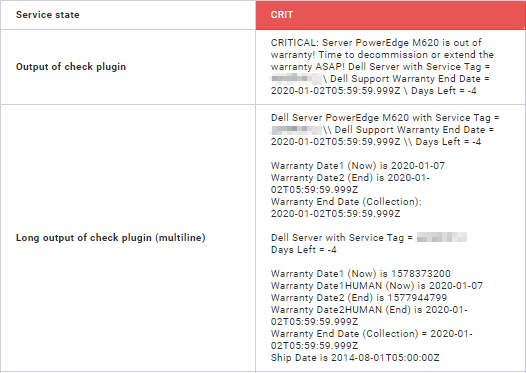
Task: Click 'Dell Server PowerEdge M620 with Service Tag' line
Action: pos(385,118)
